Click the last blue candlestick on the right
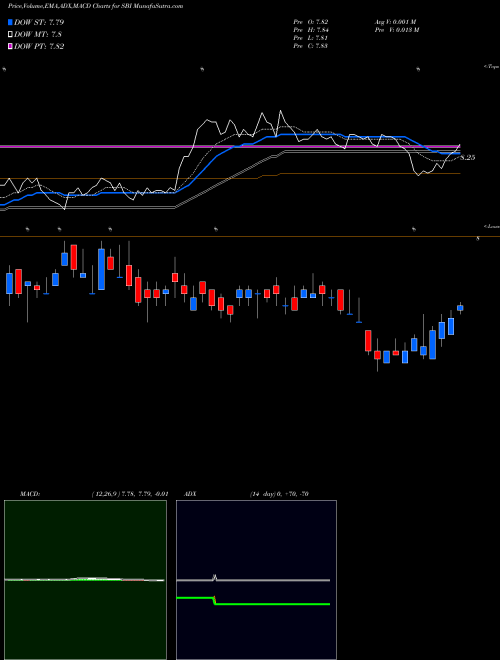The image size is (500, 660). pos(460,308)
